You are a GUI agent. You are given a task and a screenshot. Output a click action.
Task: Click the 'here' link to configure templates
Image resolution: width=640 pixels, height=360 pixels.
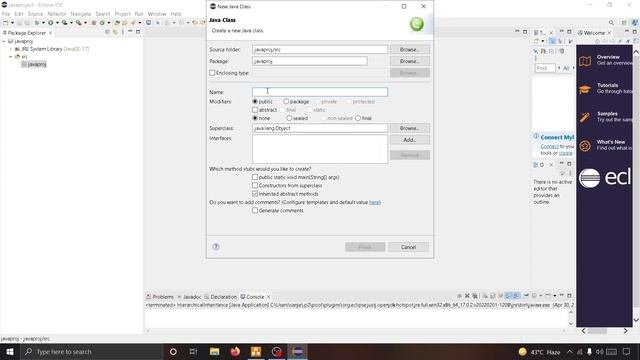click(374, 202)
